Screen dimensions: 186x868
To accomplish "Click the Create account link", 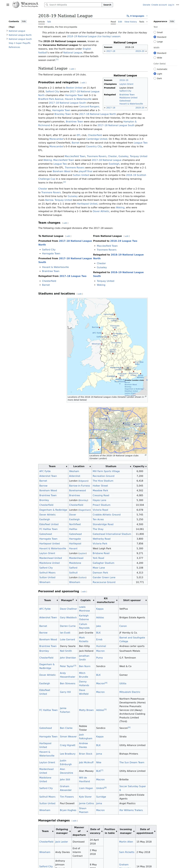I will click(x=159, y=5).
